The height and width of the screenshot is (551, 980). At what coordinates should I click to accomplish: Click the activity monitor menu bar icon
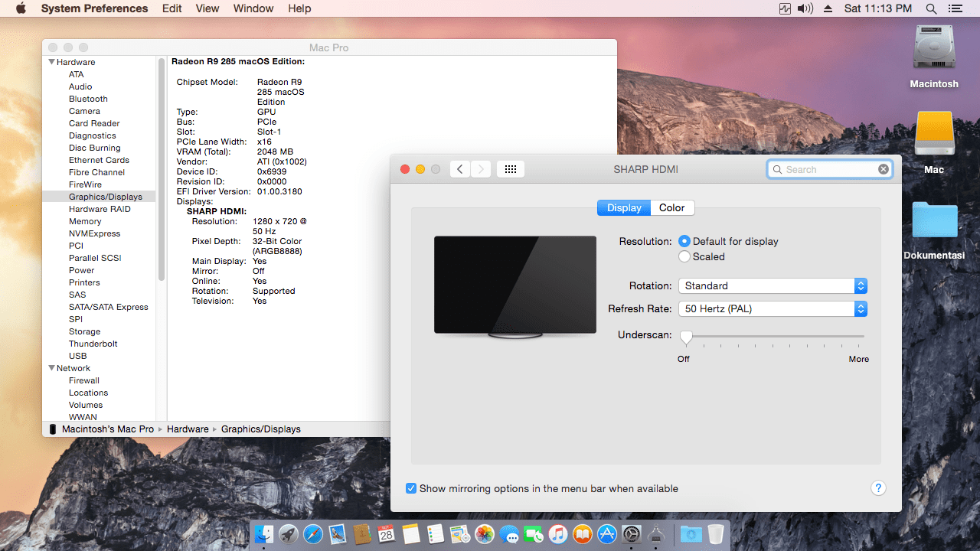click(x=785, y=8)
